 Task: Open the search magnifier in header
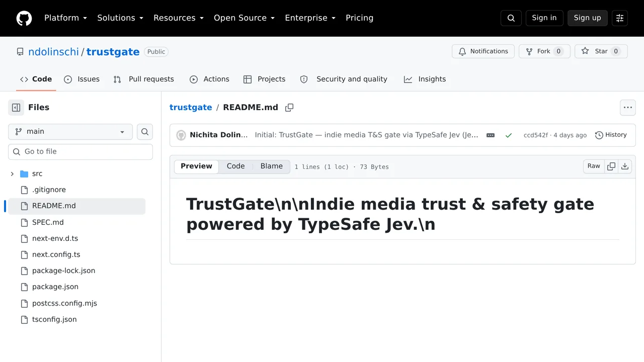(x=511, y=18)
